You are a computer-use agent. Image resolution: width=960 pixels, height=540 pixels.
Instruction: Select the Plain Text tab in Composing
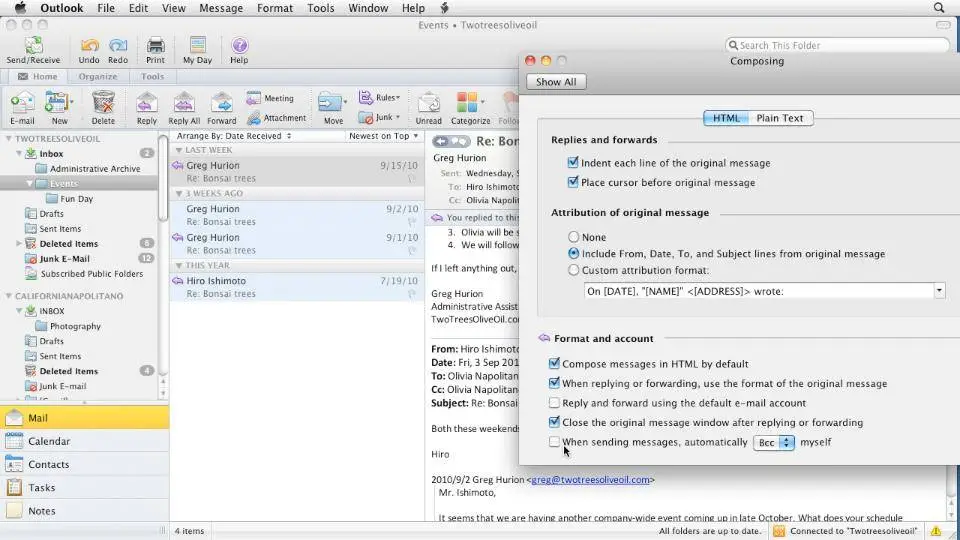pyautogui.click(x=780, y=118)
